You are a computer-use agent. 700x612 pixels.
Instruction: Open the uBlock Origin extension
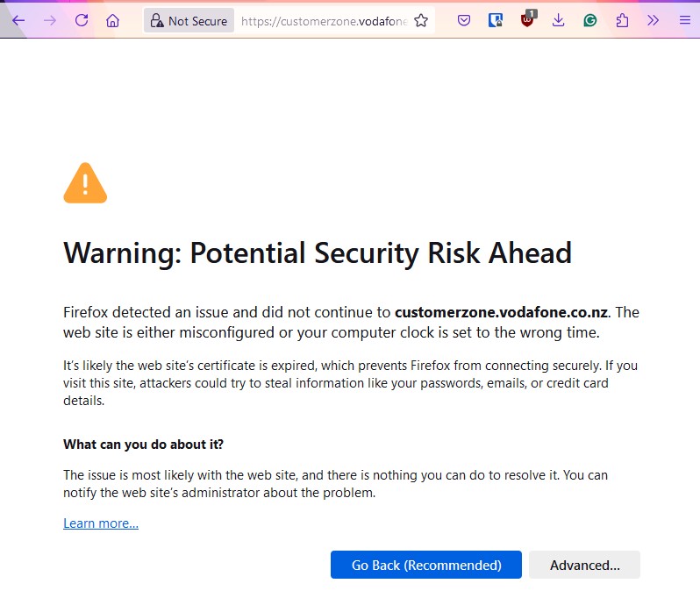pos(527,20)
